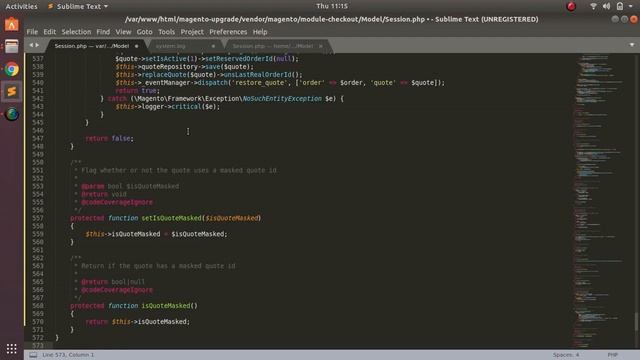Click NoSuchEntityException in the catch line

(282, 99)
